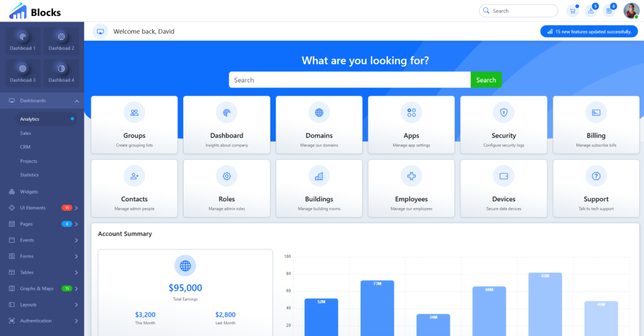
Task: Click the new features updated notification
Action: [589, 32]
